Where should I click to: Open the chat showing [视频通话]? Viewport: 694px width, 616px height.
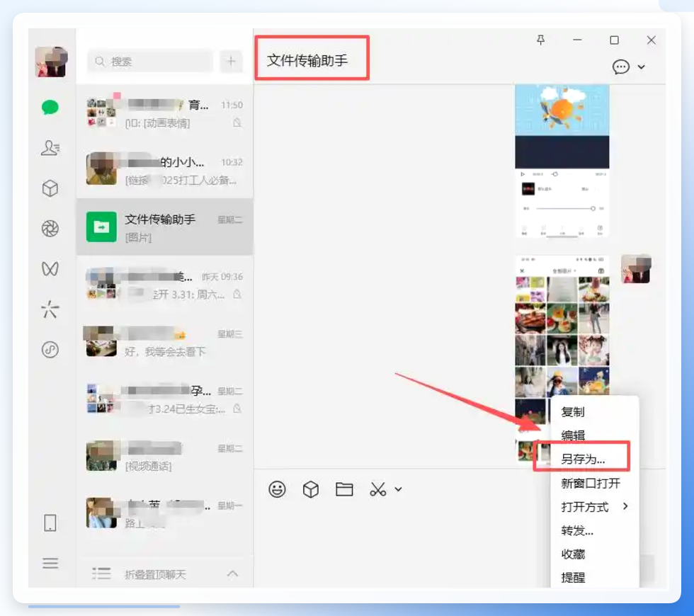tap(164, 456)
